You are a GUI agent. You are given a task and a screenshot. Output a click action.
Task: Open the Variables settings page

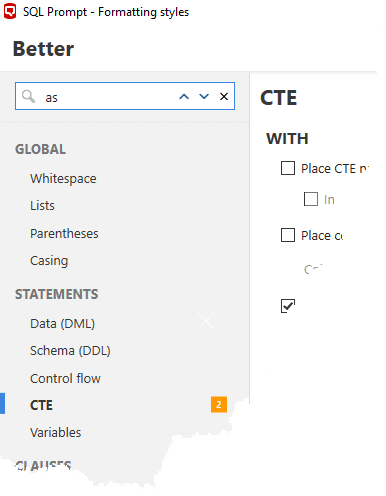pyautogui.click(x=56, y=432)
